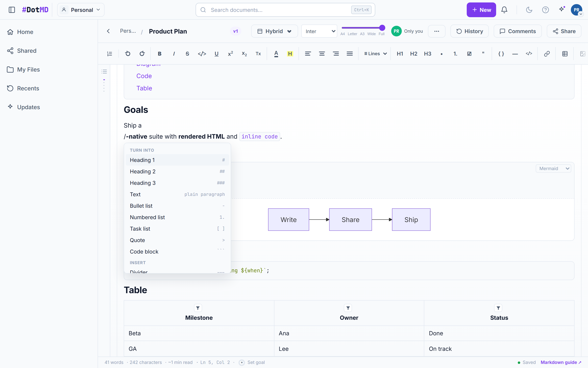Toggle the sidebar panel icon
The width and height of the screenshot is (588, 368).
pos(12,10)
